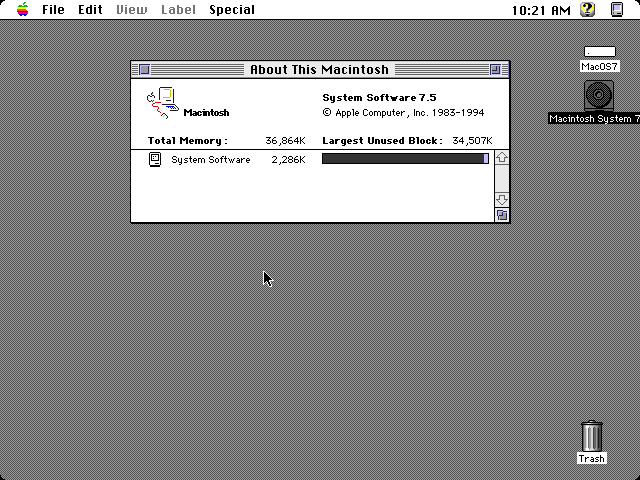Screen dimensions: 640x480
Task: Open the Application menu icon at menu bar right
Action: [x=617, y=9]
